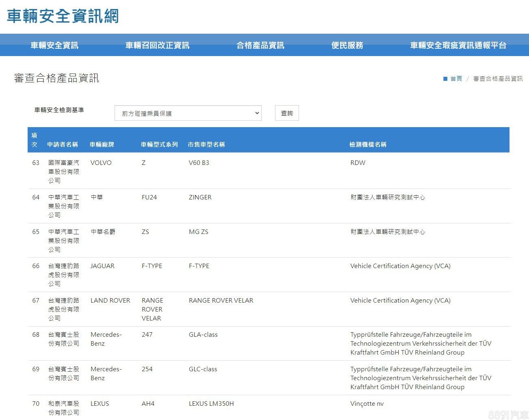Click the 市售車型名稱 column header
Viewport: 529px width, 420px height.
coord(206,145)
